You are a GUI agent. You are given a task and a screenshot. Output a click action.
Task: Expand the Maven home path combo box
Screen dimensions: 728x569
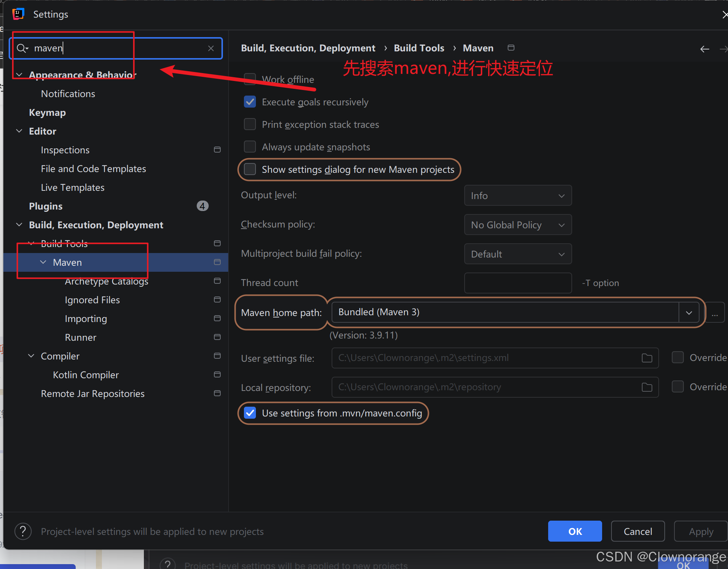pos(689,313)
